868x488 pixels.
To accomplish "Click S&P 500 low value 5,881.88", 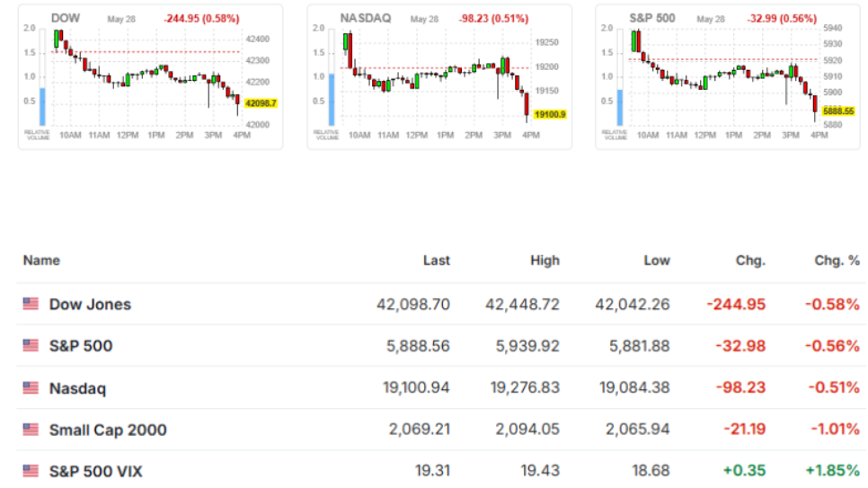I will click(640, 346).
